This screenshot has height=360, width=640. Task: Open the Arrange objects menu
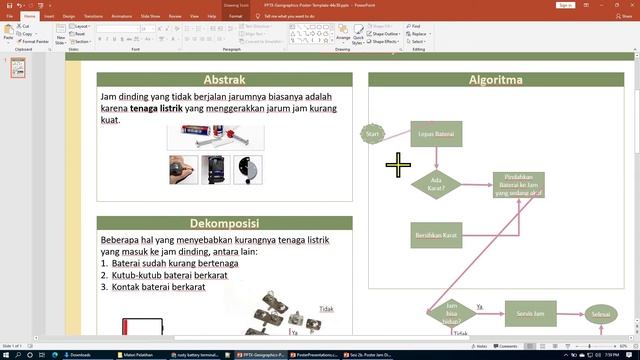(x=343, y=33)
